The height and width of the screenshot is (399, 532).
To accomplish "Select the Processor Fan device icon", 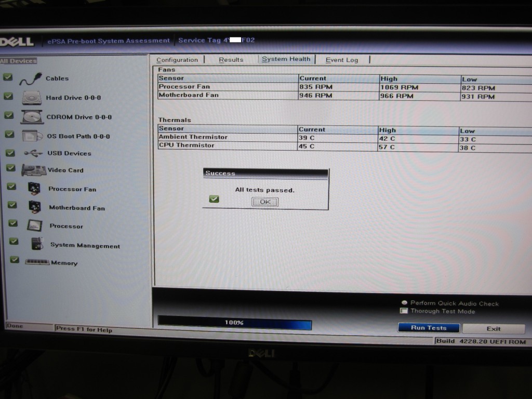I will (34, 188).
